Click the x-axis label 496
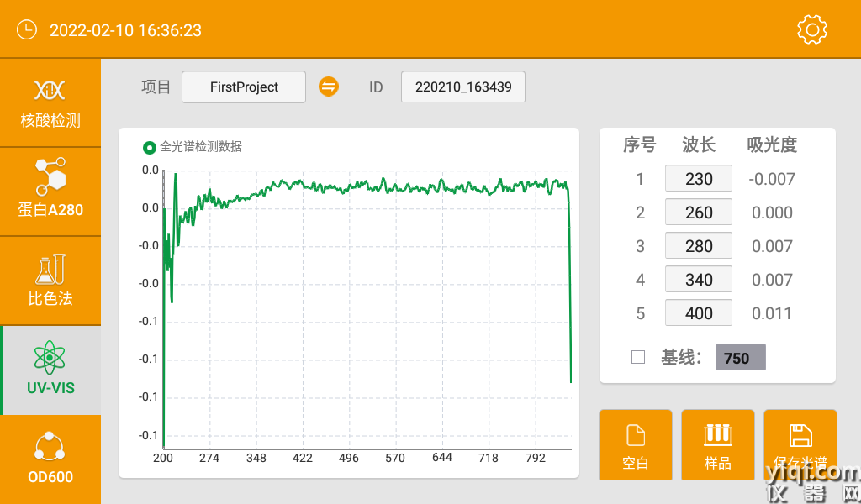 (349, 458)
